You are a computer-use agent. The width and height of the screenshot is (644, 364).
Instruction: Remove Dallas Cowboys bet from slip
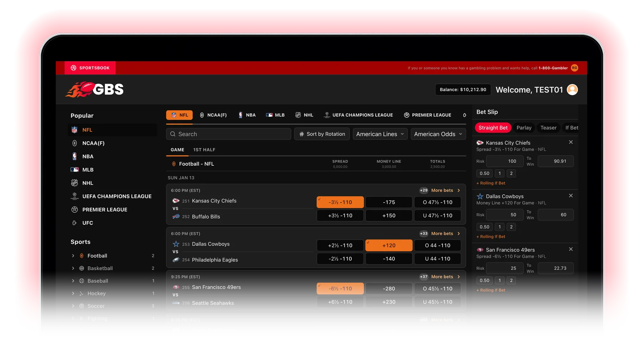571,196
